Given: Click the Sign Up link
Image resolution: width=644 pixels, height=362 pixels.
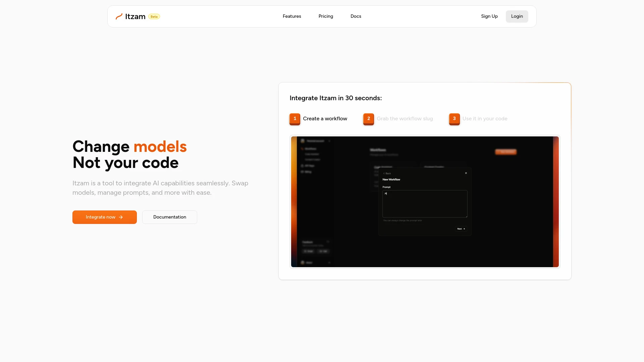Looking at the screenshot, I should tap(489, 16).
